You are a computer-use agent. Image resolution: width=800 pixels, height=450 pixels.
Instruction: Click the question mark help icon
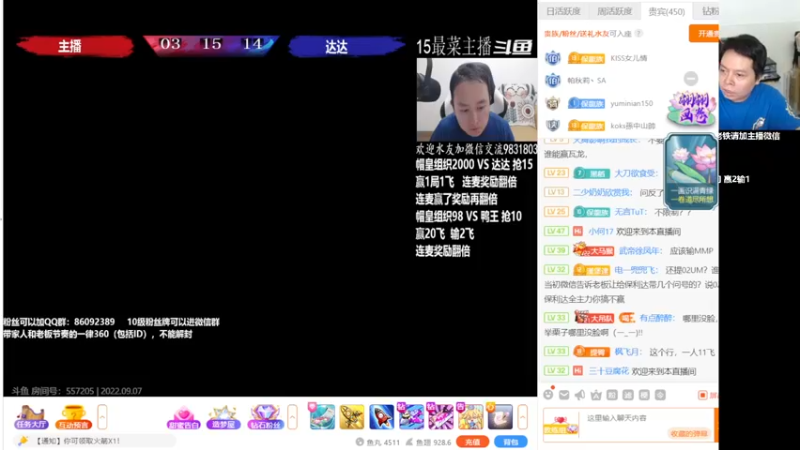638,34
